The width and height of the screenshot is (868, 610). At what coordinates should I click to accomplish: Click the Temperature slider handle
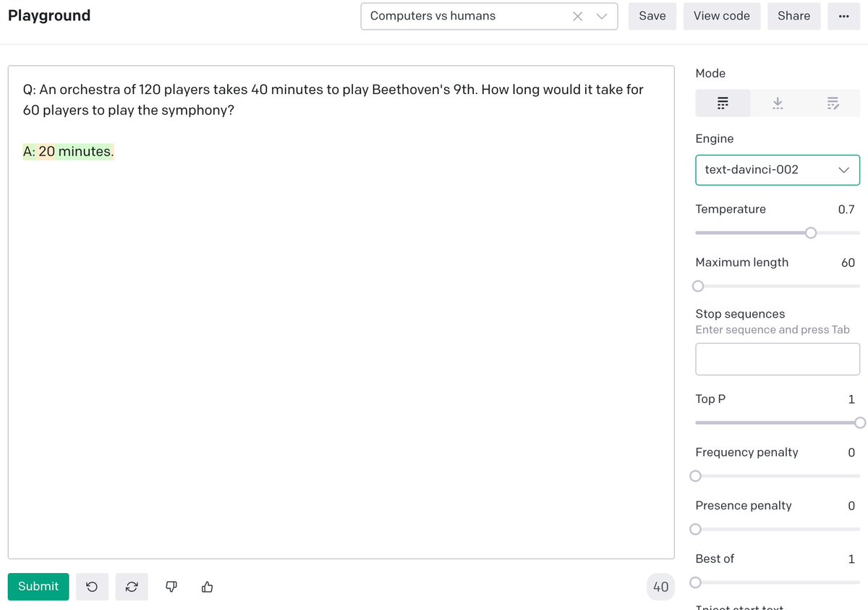811,233
